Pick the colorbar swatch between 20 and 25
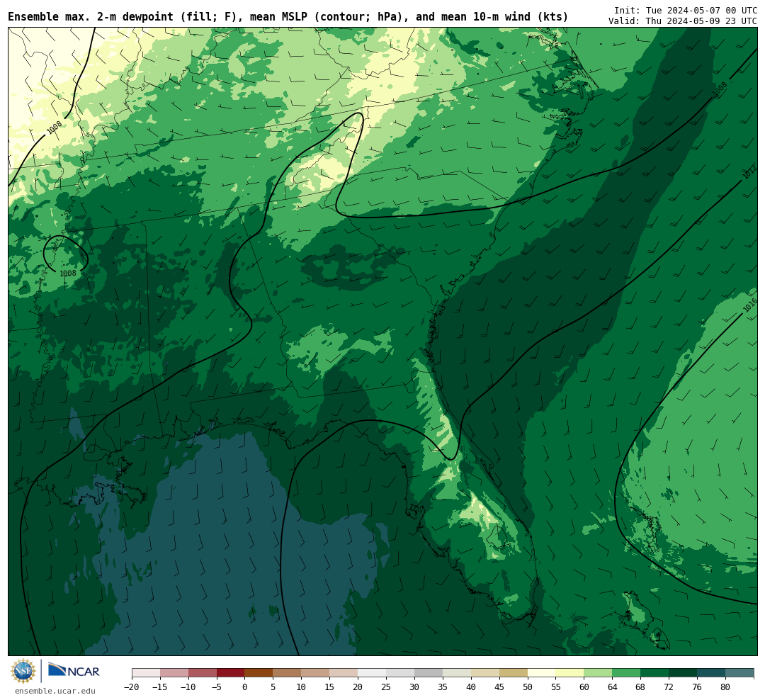Image resolution: width=765 pixels, height=700 pixels. pyautogui.click(x=372, y=673)
